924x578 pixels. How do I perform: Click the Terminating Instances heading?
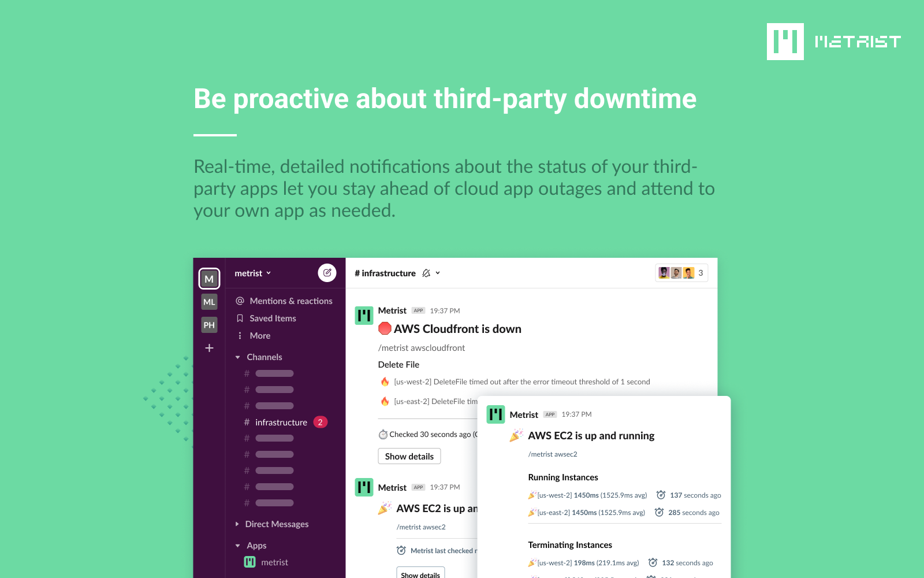click(570, 545)
